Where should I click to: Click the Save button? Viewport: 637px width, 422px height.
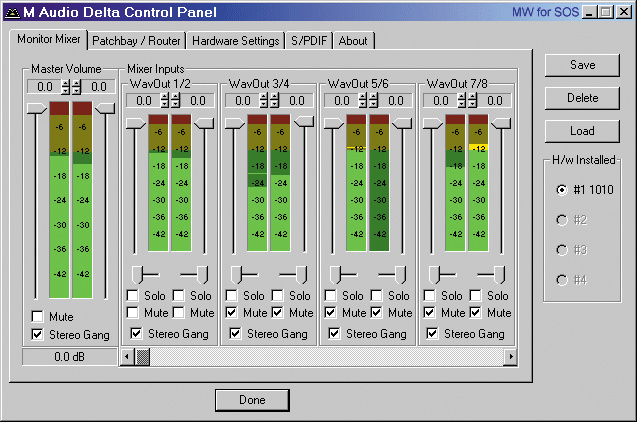click(x=582, y=65)
